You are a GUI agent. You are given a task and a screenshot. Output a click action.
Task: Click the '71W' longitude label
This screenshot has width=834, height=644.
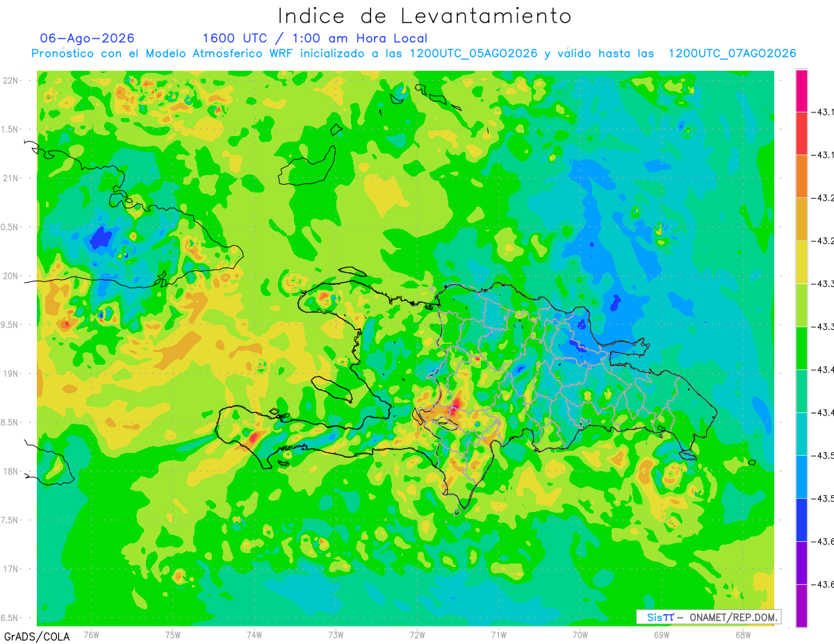coord(498,635)
